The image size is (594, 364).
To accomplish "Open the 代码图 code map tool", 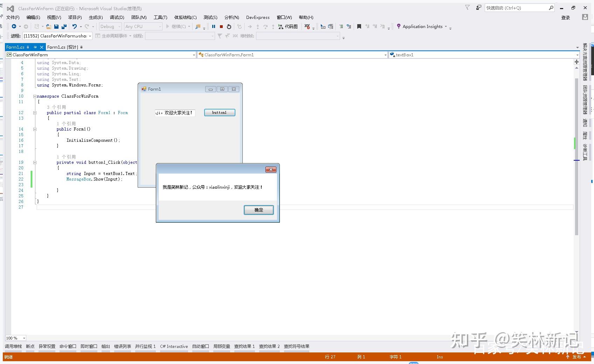I will pyautogui.click(x=288, y=27).
